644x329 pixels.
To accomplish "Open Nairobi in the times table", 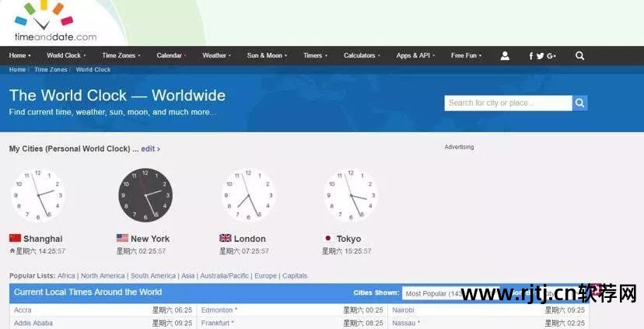I will (x=403, y=310).
